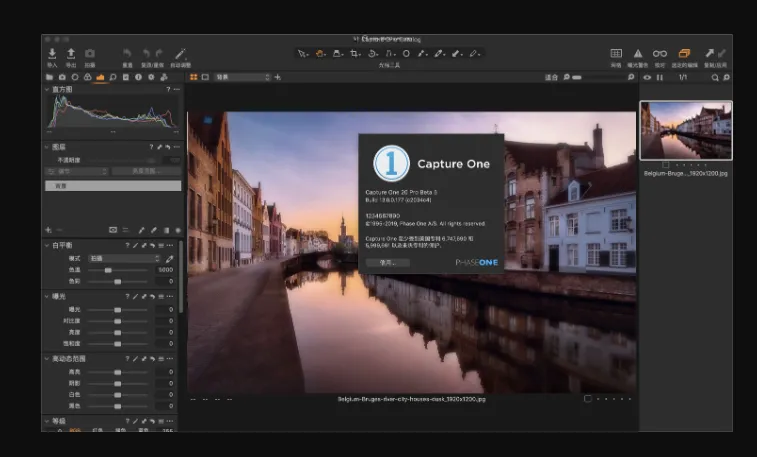Toggle the Grid (网格) overlay icon
The width and height of the screenshot is (757, 457).
pos(616,54)
